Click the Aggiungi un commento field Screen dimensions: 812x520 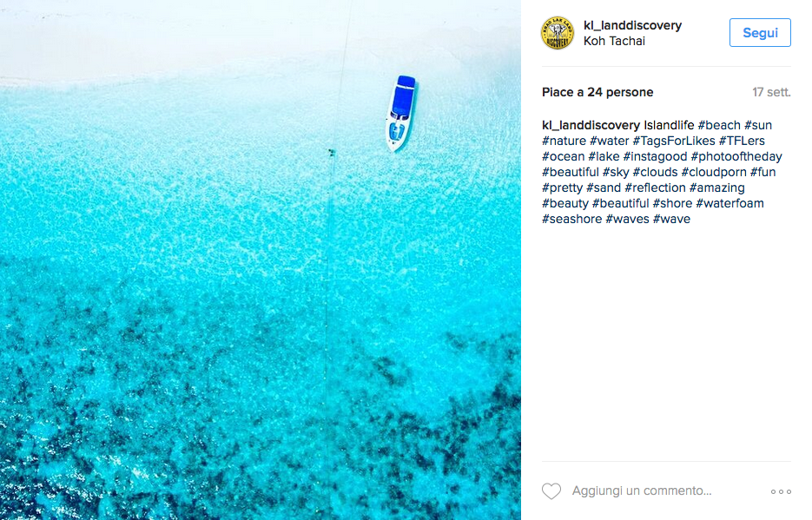pos(642,491)
